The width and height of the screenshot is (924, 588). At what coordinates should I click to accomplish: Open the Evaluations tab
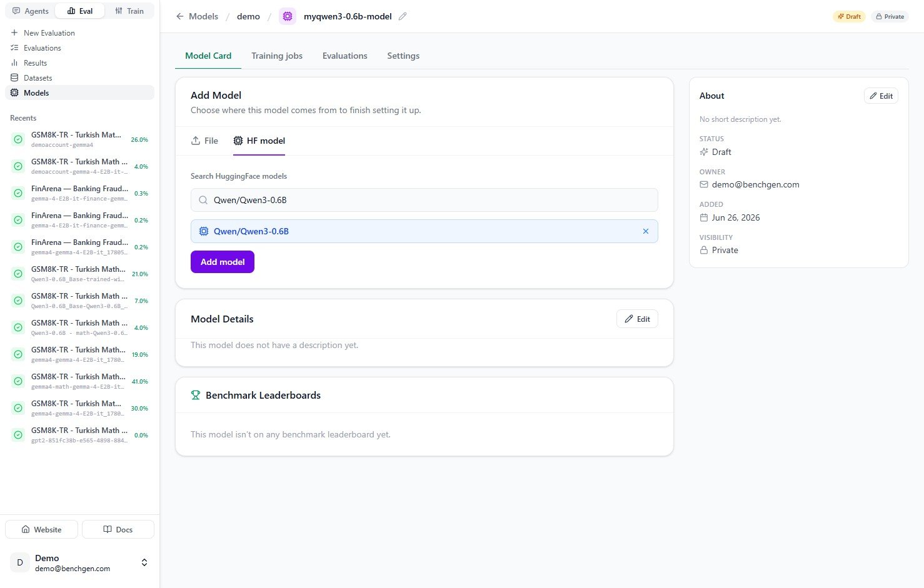(x=345, y=56)
